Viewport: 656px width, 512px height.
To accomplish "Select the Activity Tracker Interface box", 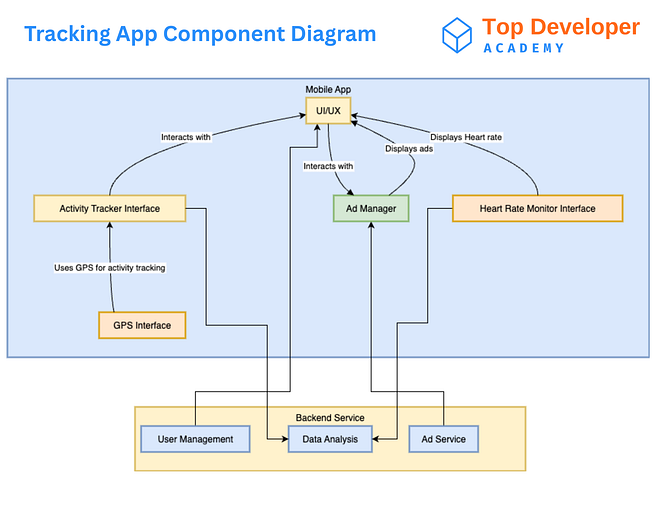I will coord(110,208).
